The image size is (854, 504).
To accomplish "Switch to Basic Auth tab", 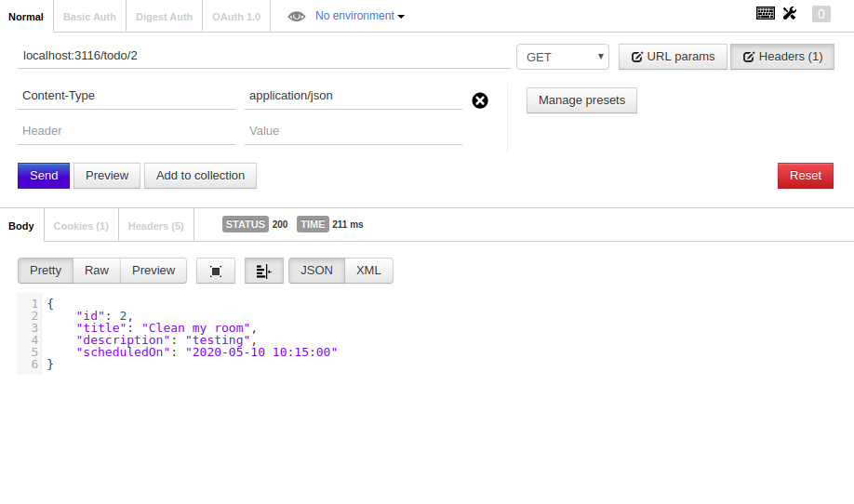I will coord(90,17).
